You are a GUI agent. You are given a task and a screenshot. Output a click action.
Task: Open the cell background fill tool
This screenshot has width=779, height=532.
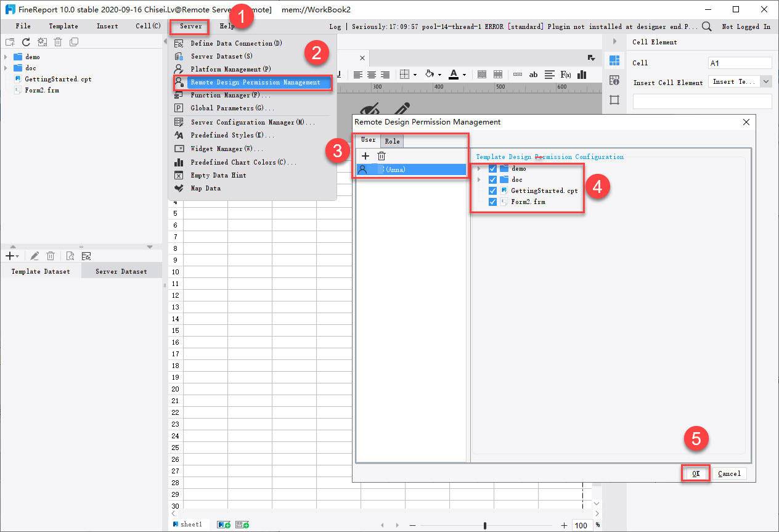click(431, 75)
